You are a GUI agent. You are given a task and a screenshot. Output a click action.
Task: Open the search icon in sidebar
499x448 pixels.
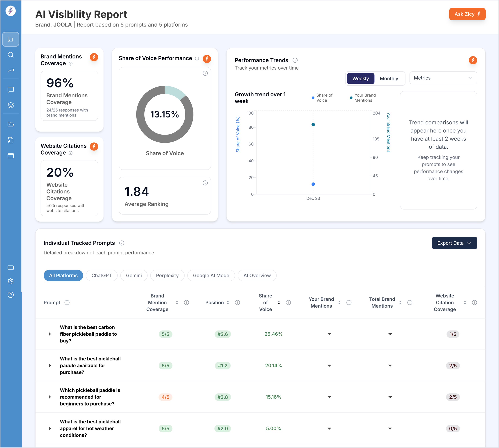coord(11,55)
